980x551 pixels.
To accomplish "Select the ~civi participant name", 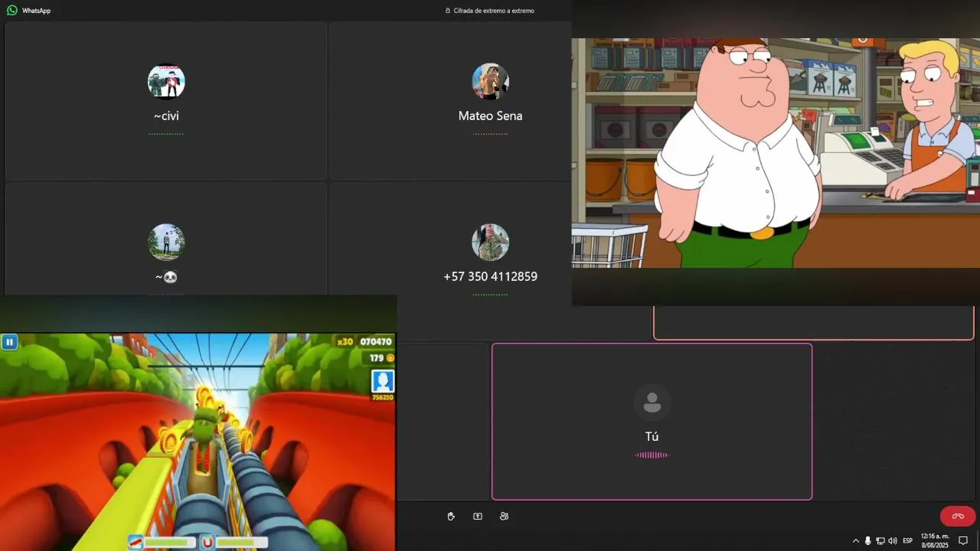I will point(166,116).
